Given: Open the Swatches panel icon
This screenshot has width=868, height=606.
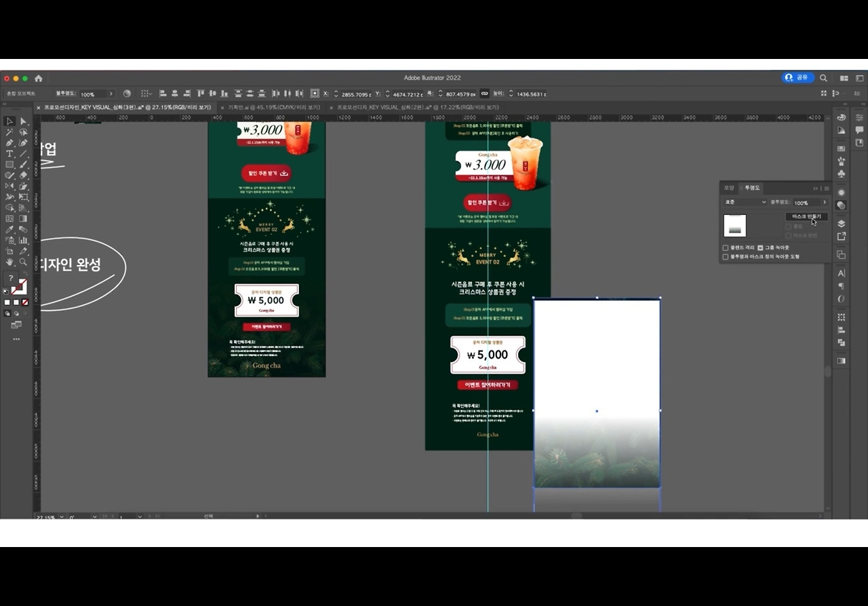Looking at the screenshot, I should pyautogui.click(x=842, y=148).
